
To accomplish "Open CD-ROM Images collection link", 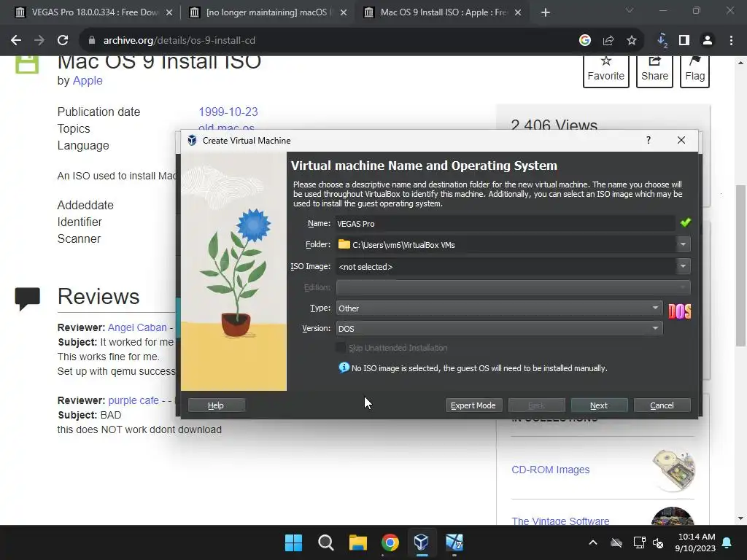I will pos(550,470).
